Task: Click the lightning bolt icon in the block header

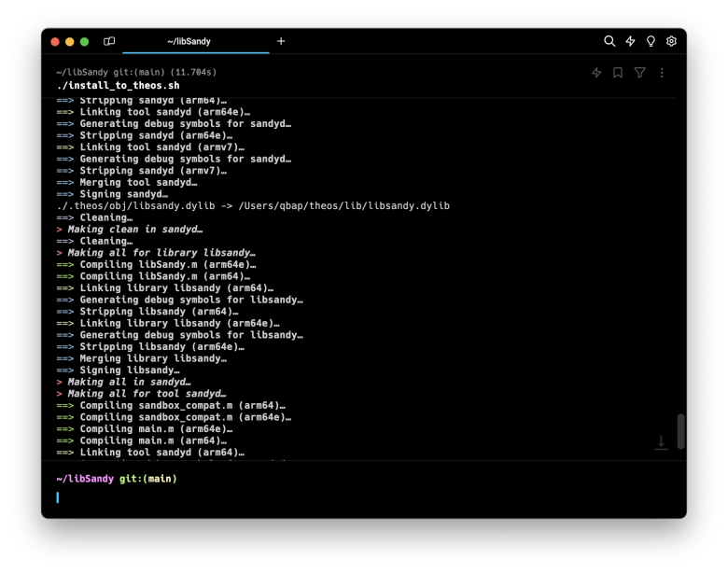Action: pos(596,73)
